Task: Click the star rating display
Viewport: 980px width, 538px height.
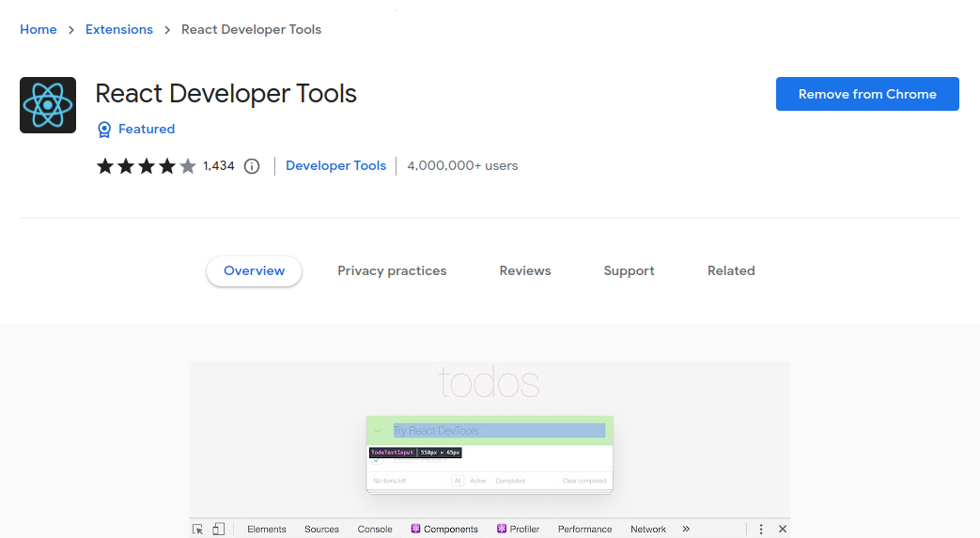Action: coord(147,166)
